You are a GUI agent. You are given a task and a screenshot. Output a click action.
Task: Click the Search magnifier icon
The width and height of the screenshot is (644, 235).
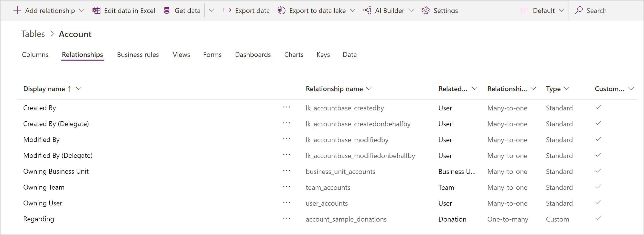[578, 10]
